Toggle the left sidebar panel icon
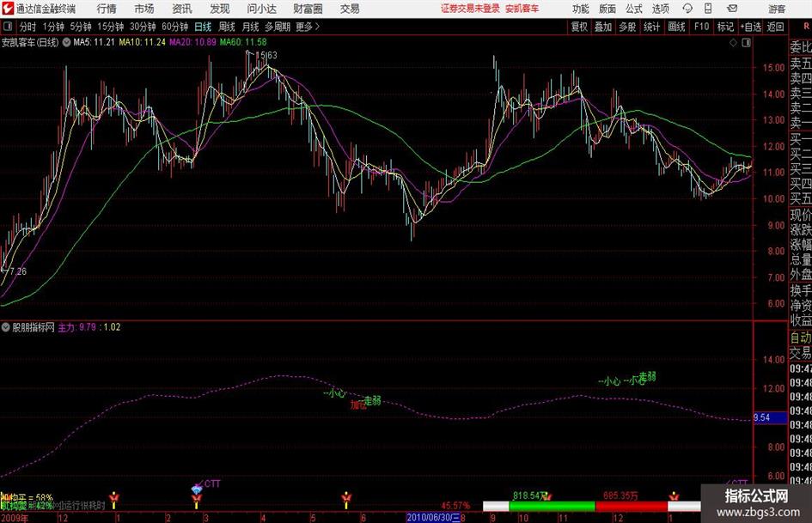Image resolution: width=812 pixels, height=523 pixels. point(8,27)
